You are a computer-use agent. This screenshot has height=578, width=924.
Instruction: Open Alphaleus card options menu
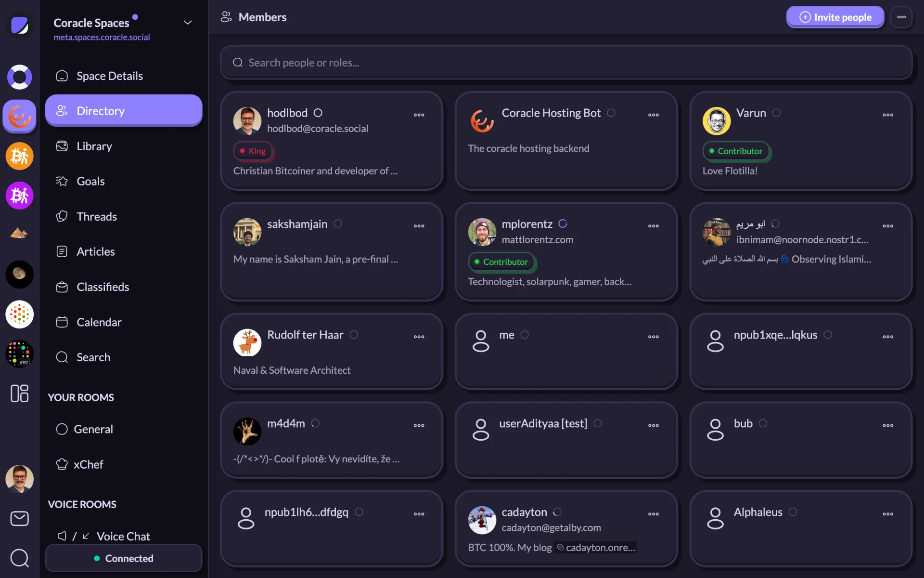(x=888, y=514)
